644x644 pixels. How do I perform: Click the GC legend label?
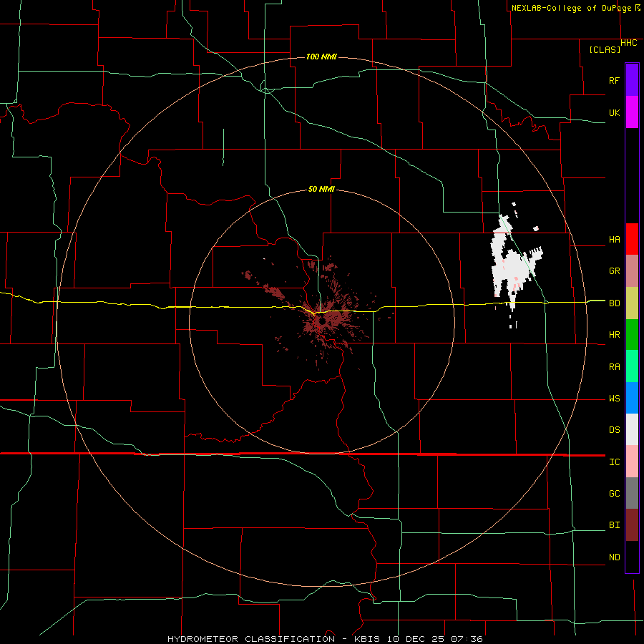[x=614, y=494]
